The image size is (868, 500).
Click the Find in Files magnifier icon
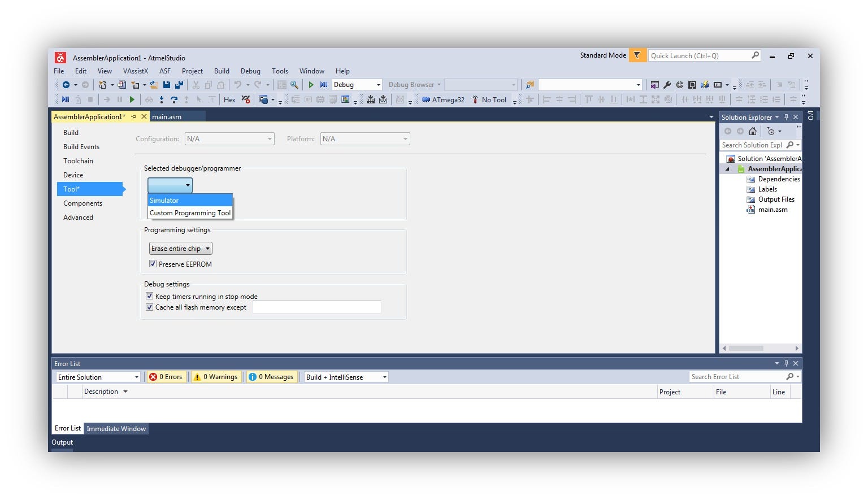point(294,85)
